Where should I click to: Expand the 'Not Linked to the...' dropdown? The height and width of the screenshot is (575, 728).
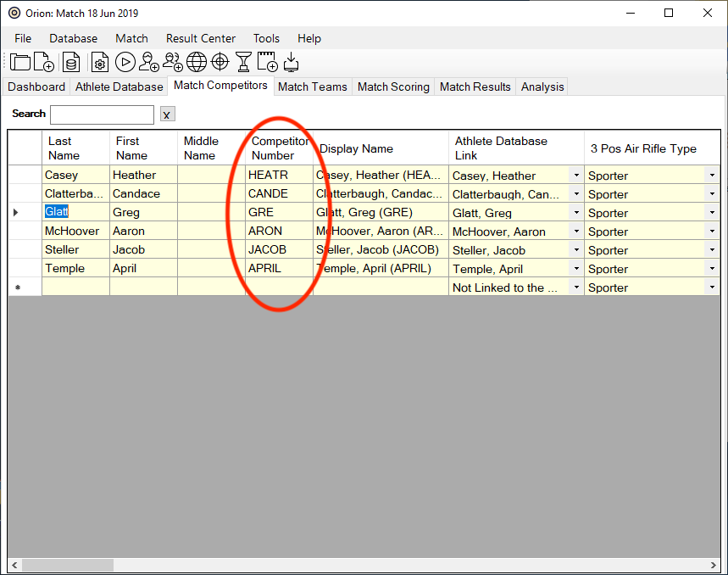coord(576,287)
